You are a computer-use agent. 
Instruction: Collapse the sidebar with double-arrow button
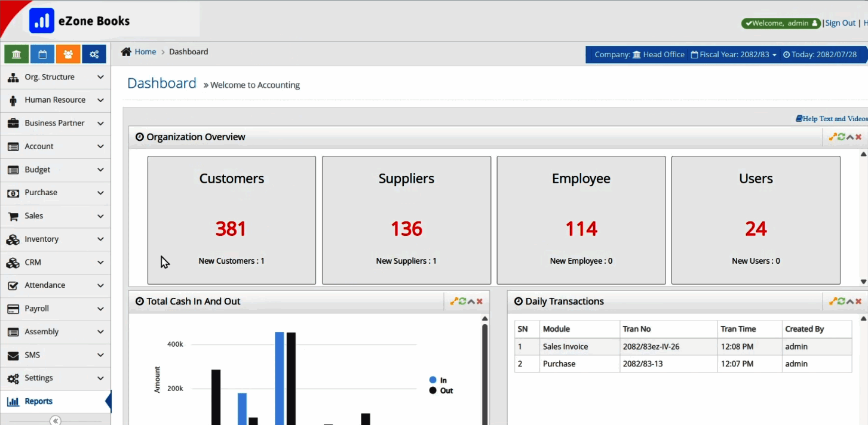56,420
